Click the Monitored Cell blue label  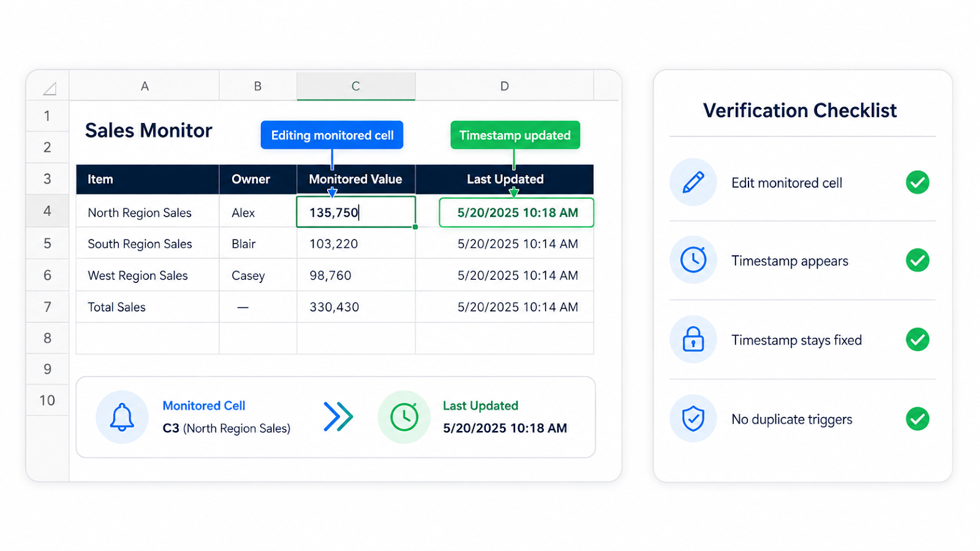pyautogui.click(x=204, y=405)
